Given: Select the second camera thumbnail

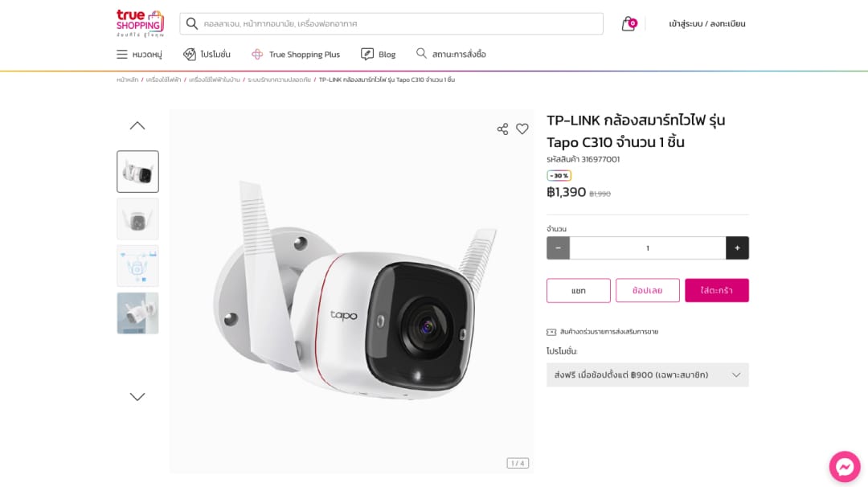Looking at the screenshot, I should point(137,219).
